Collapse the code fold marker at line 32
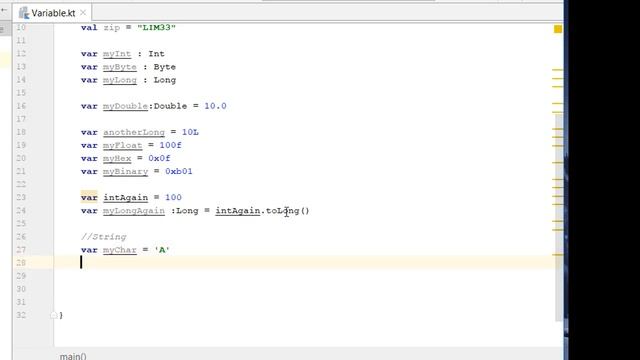Image resolution: width=640 pixels, height=360 pixels. pos(53,315)
